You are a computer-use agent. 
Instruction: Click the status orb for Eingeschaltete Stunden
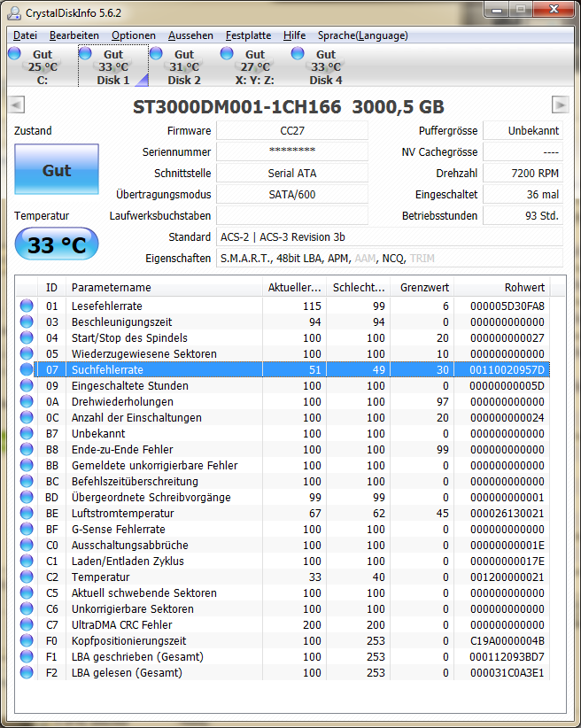pyautogui.click(x=27, y=385)
